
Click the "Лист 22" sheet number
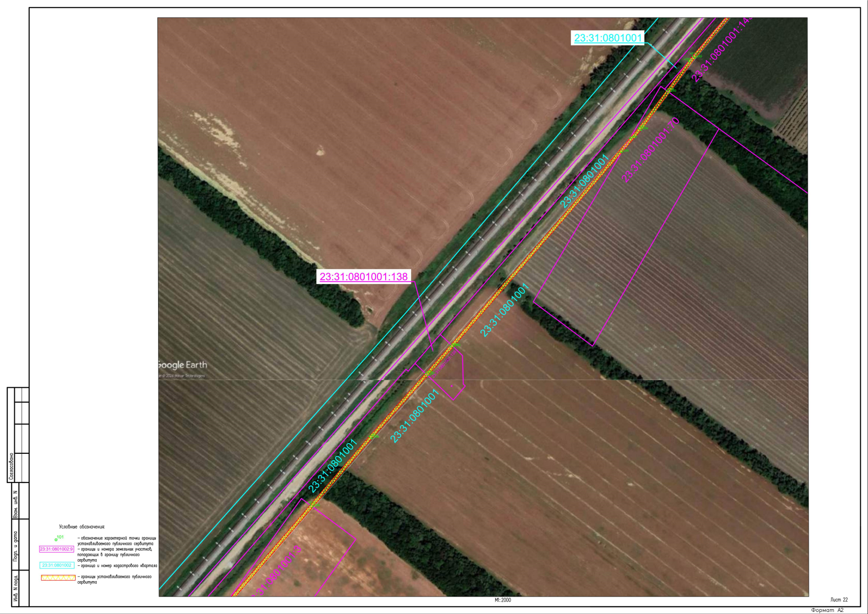839,600
